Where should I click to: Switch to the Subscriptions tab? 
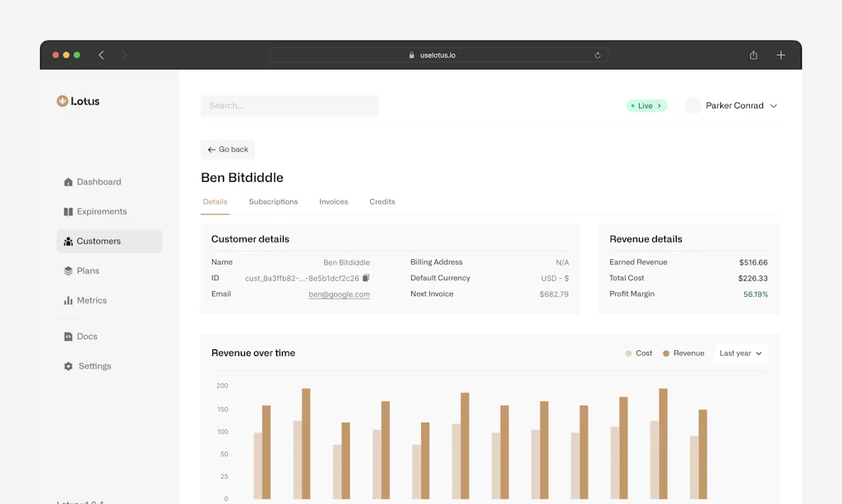pyautogui.click(x=273, y=201)
